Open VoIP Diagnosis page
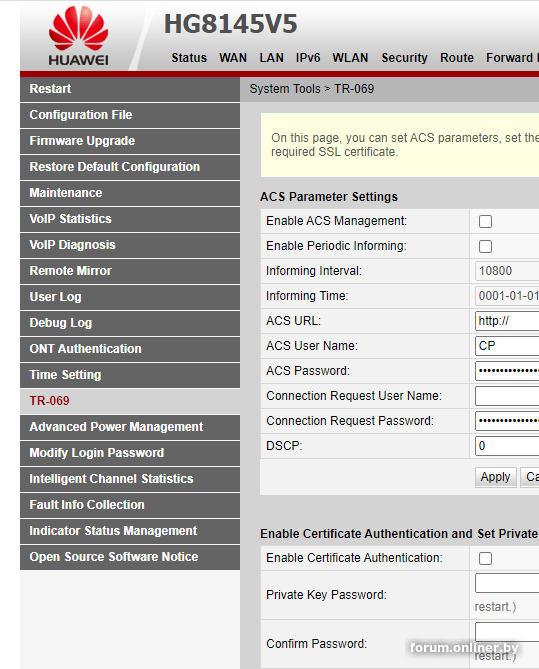This screenshot has width=539, height=669. pos(130,245)
